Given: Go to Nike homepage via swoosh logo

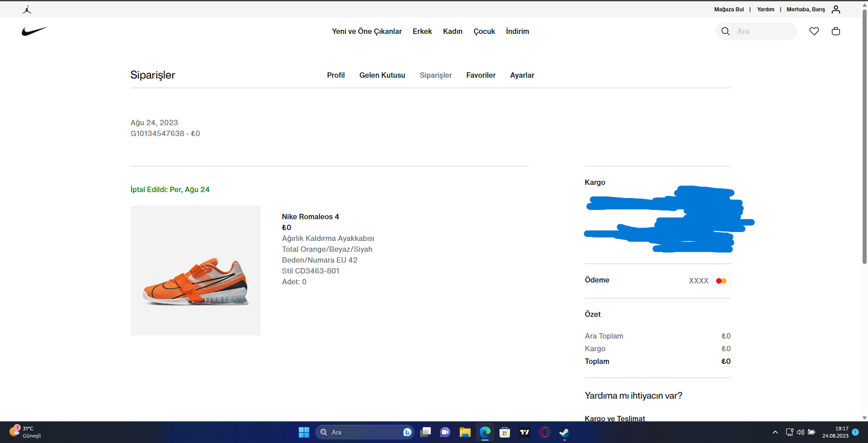Looking at the screenshot, I should coord(34,31).
